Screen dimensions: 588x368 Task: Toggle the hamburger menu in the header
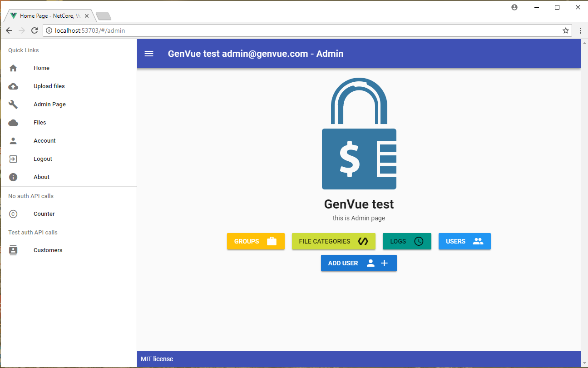[149, 54]
